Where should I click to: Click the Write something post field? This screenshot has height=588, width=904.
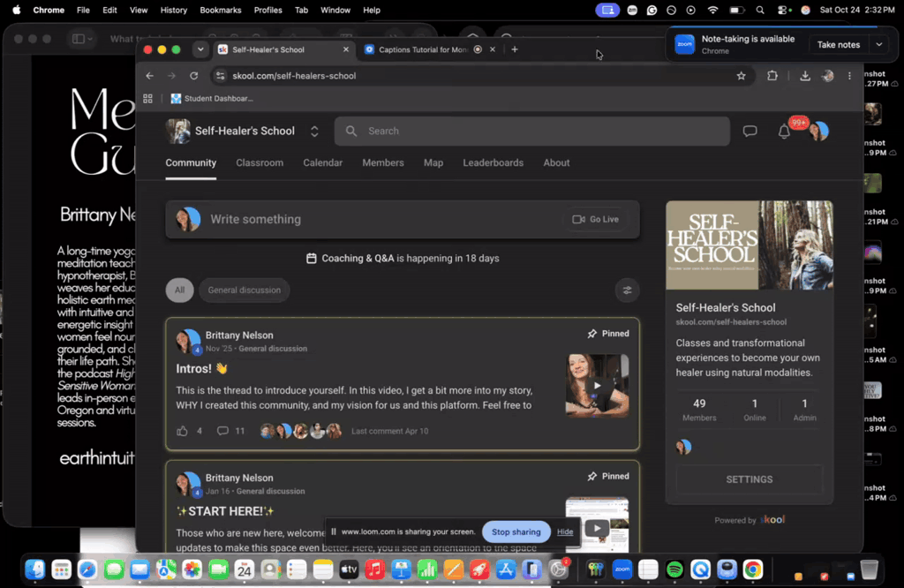(403, 220)
